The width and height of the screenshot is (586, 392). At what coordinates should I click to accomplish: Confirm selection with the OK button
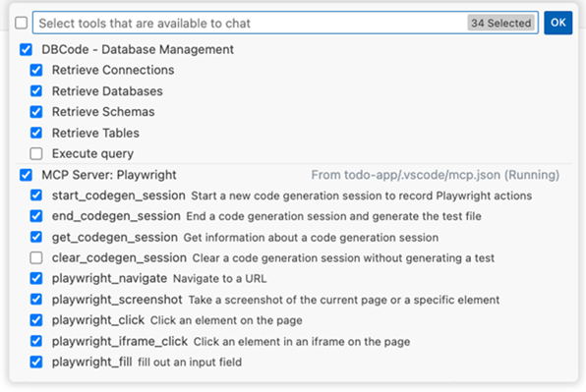tap(557, 23)
